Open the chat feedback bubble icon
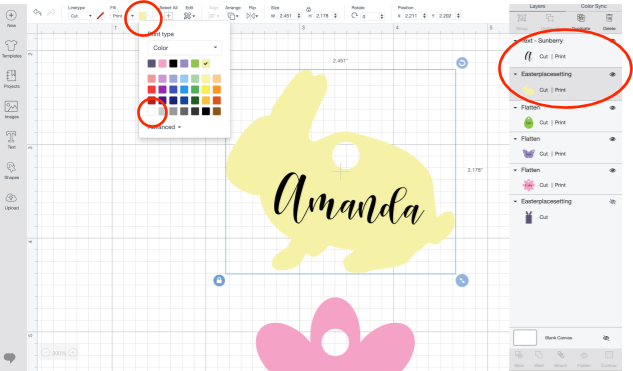Viewport: 633px width, 371px height. point(10,357)
